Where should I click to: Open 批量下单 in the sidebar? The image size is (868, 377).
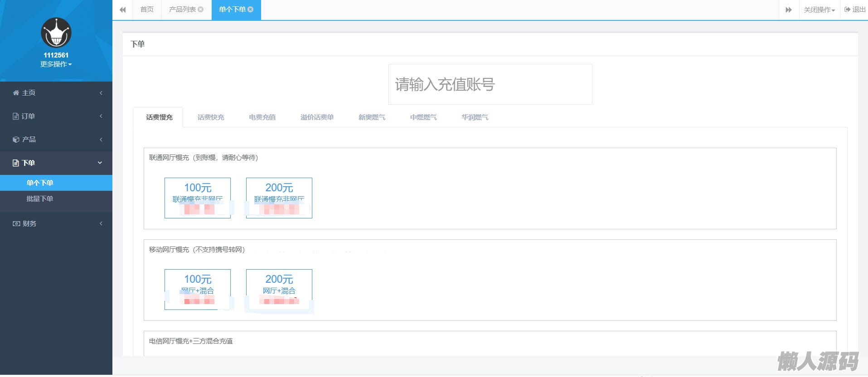40,199
